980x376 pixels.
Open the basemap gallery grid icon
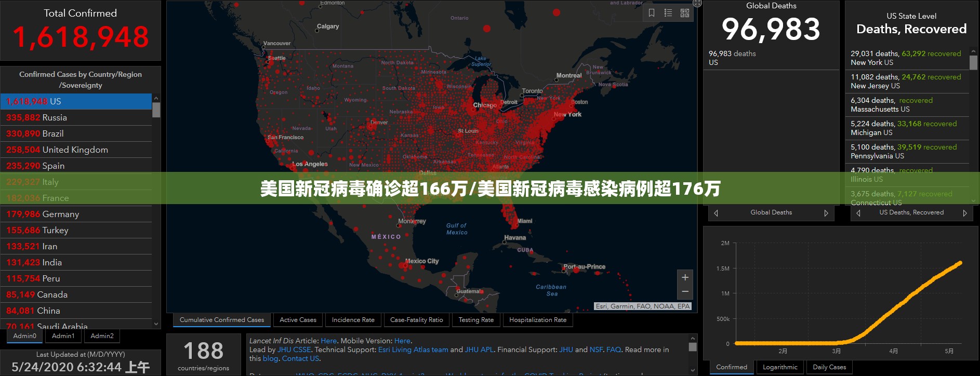click(x=685, y=13)
